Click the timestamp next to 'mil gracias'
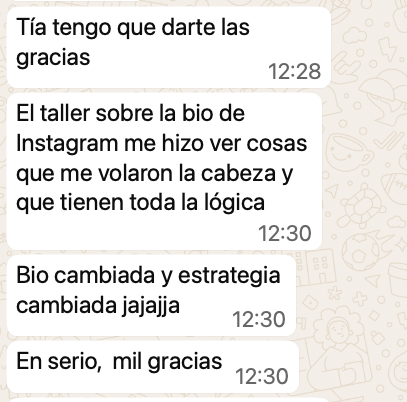Screen dimensions: 407x402 click(x=262, y=377)
